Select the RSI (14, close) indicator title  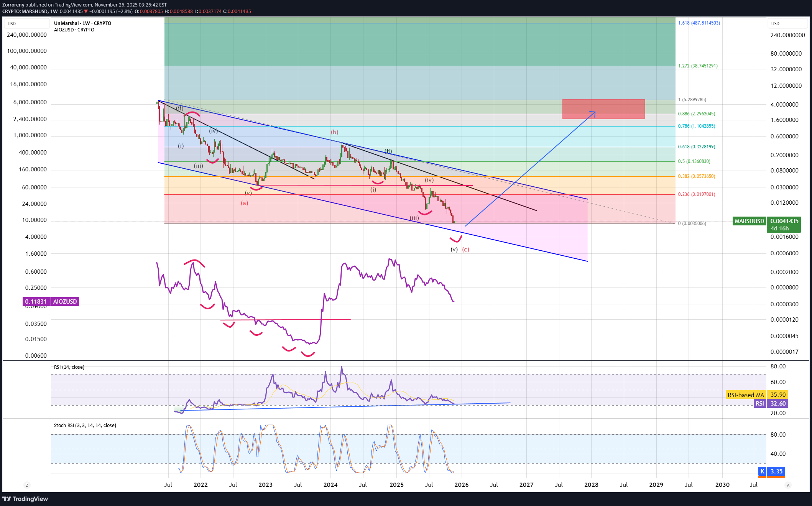(x=69, y=367)
